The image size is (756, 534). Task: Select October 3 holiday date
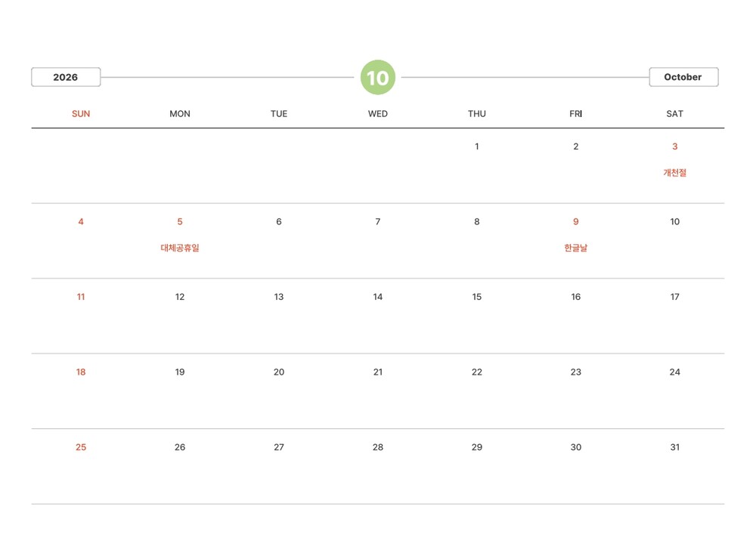point(674,147)
